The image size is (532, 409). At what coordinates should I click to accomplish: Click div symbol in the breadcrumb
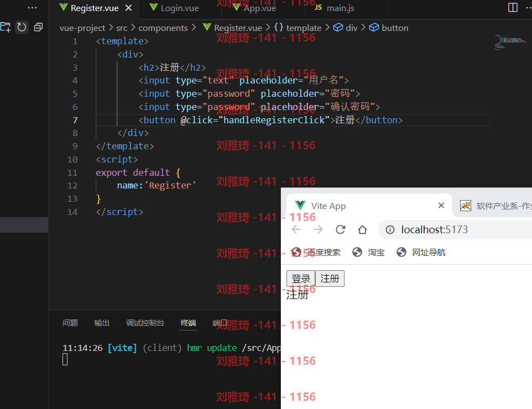[x=352, y=28]
